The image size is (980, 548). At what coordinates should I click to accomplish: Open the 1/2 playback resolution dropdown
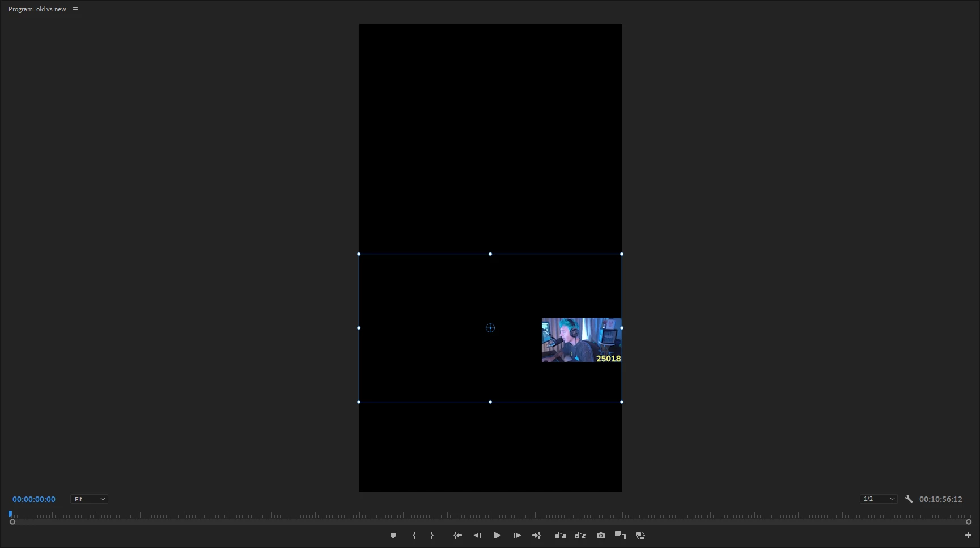pyautogui.click(x=879, y=499)
